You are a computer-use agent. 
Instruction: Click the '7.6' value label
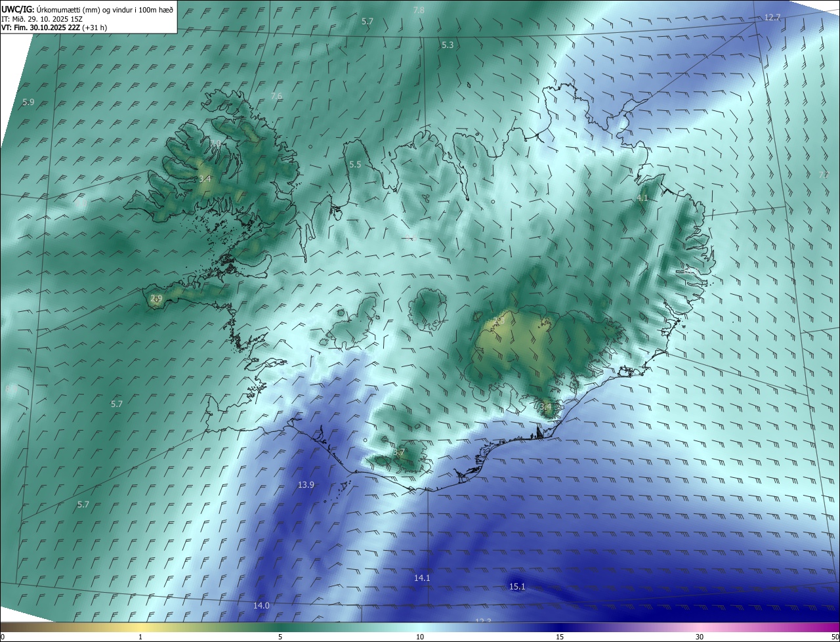(x=276, y=96)
